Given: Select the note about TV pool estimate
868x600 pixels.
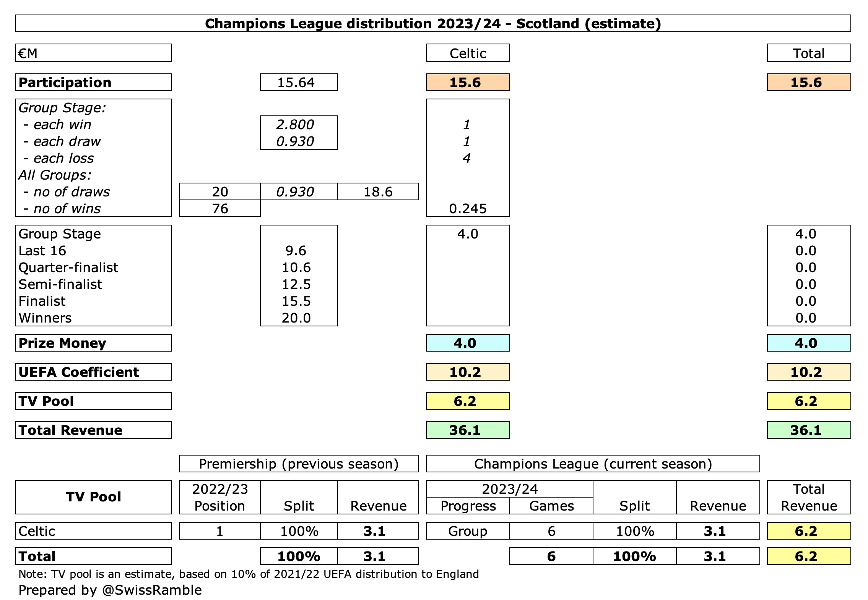Looking at the screenshot, I should [x=249, y=574].
